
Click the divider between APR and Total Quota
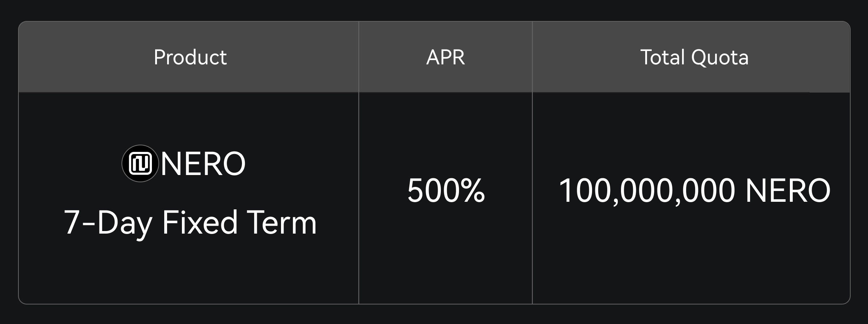tap(532, 163)
